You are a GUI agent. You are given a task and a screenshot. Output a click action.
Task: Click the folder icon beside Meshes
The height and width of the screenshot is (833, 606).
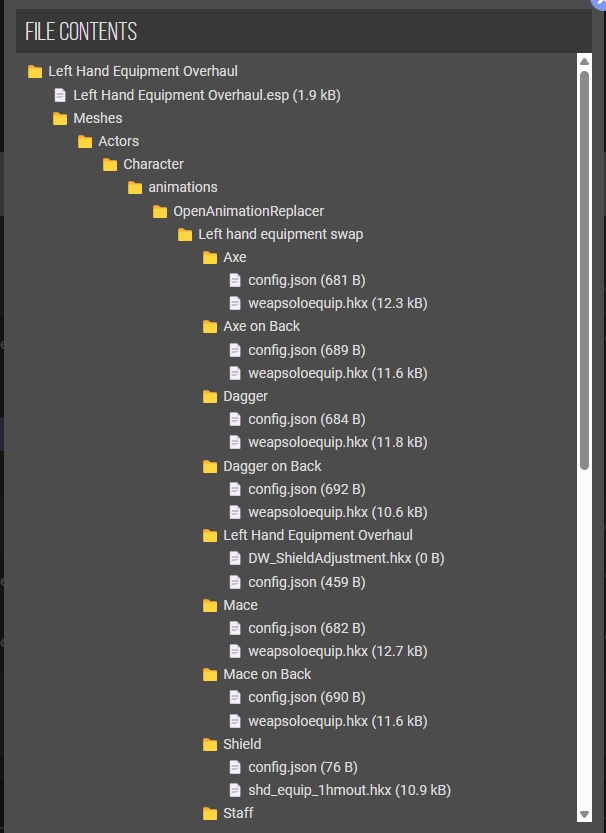pyautogui.click(x=60, y=118)
